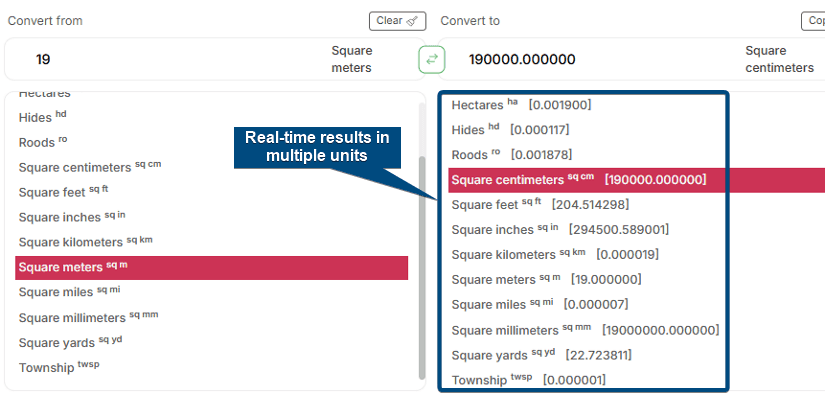Click the Square meters unit label beside 19

[351, 59]
